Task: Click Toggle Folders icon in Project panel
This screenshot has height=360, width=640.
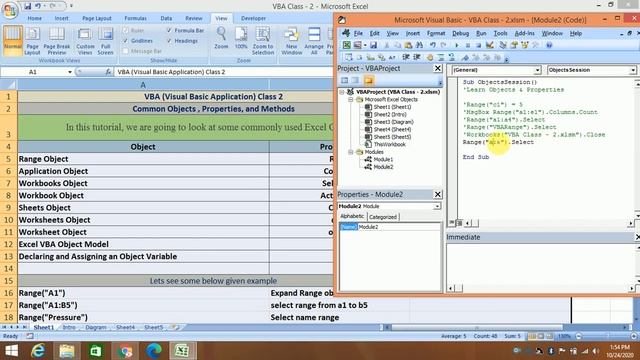Action: pos(369,80)
